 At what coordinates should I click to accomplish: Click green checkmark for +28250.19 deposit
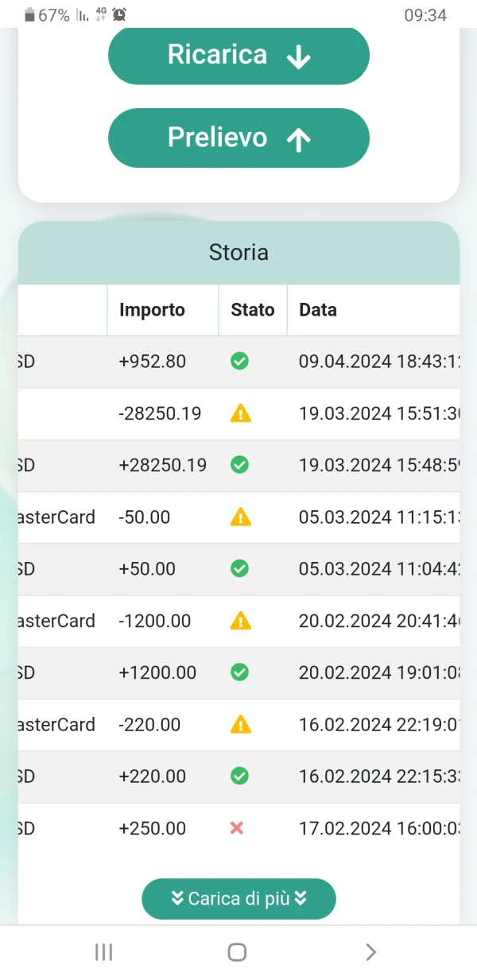[239, 465]
